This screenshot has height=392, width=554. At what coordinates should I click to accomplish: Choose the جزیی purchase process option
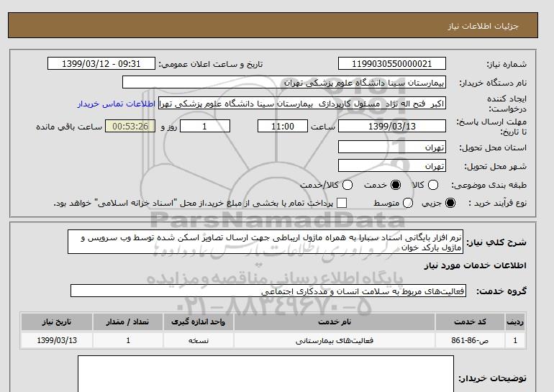[450, 203]
